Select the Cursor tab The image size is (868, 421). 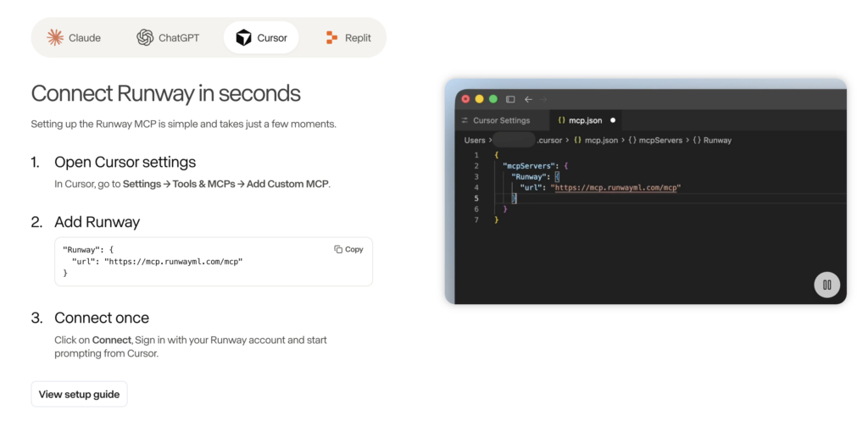coord(261,37)
